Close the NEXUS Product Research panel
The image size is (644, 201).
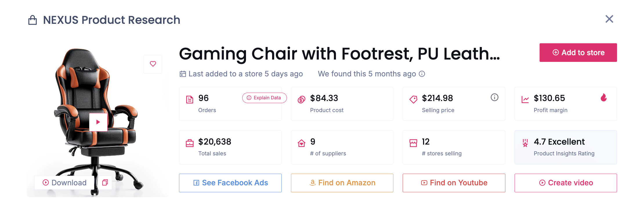pos(609,19)
